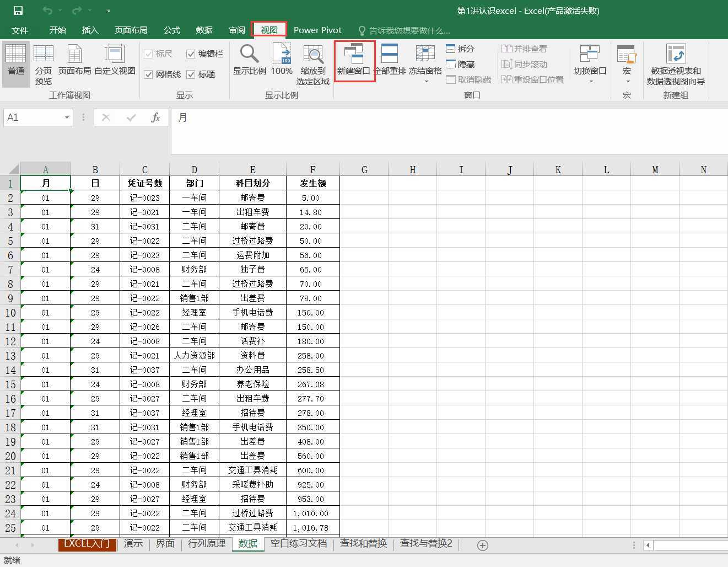Open the 查找与替换2 sheet tab
728x567 pixels.
point(426,544)
